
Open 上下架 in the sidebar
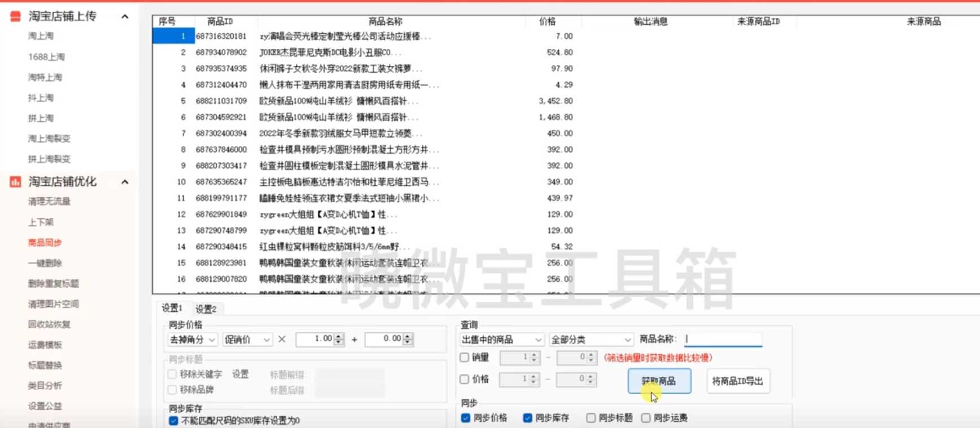(41, 222)
